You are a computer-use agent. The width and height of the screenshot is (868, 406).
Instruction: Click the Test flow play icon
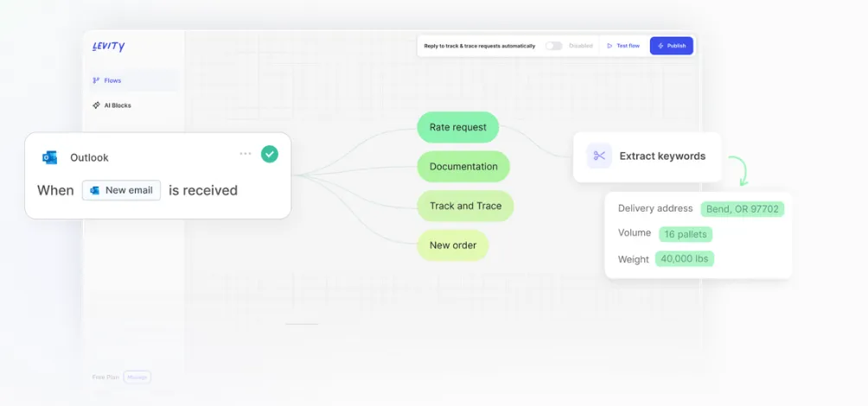point(610,46)
